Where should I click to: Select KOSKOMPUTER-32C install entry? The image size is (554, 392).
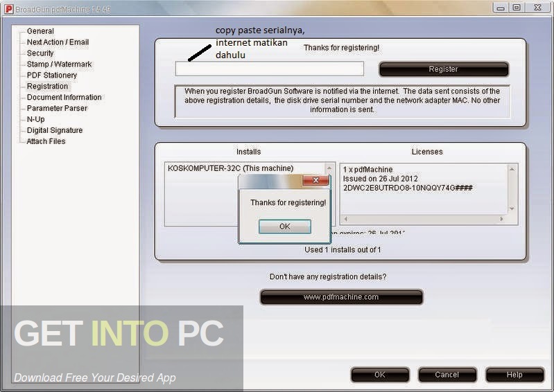tap(230, 168)
